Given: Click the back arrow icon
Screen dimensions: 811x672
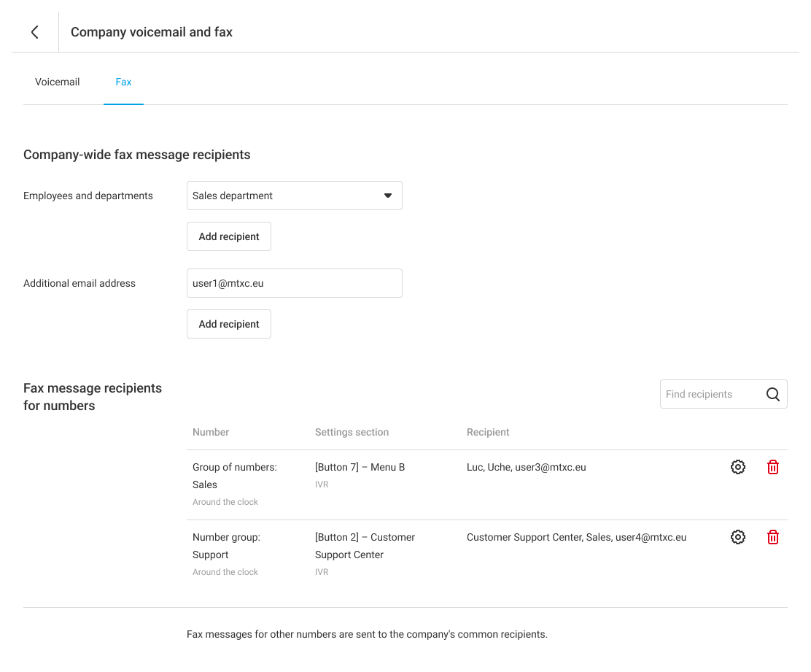Looking at the screenshot, I should click(x=34, y=32).
